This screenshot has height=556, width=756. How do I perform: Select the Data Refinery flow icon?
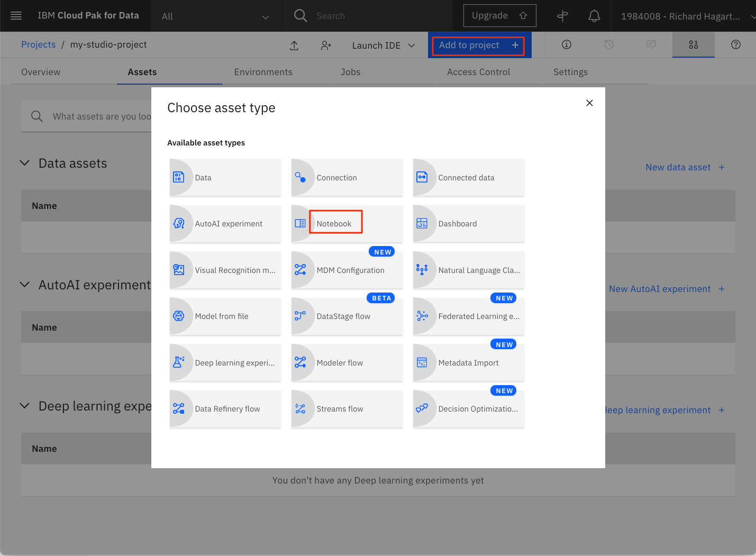pyautogui.click(x=179, y=408)
